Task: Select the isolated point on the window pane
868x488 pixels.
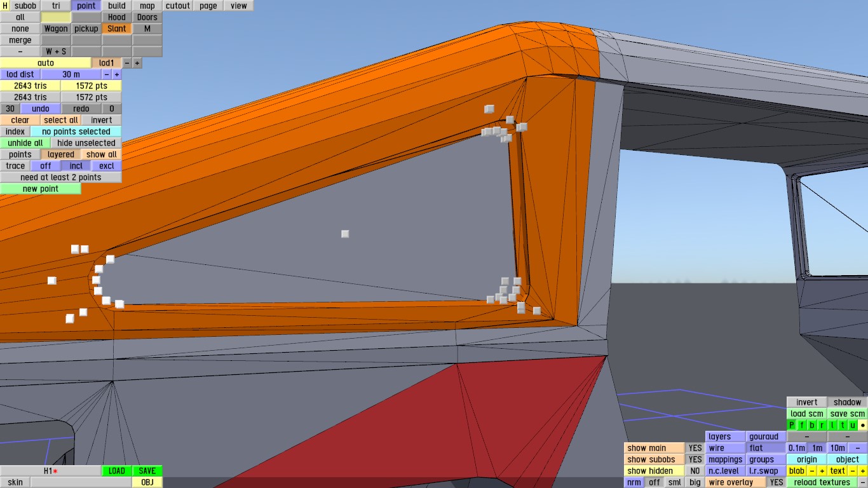Action: 345,234
